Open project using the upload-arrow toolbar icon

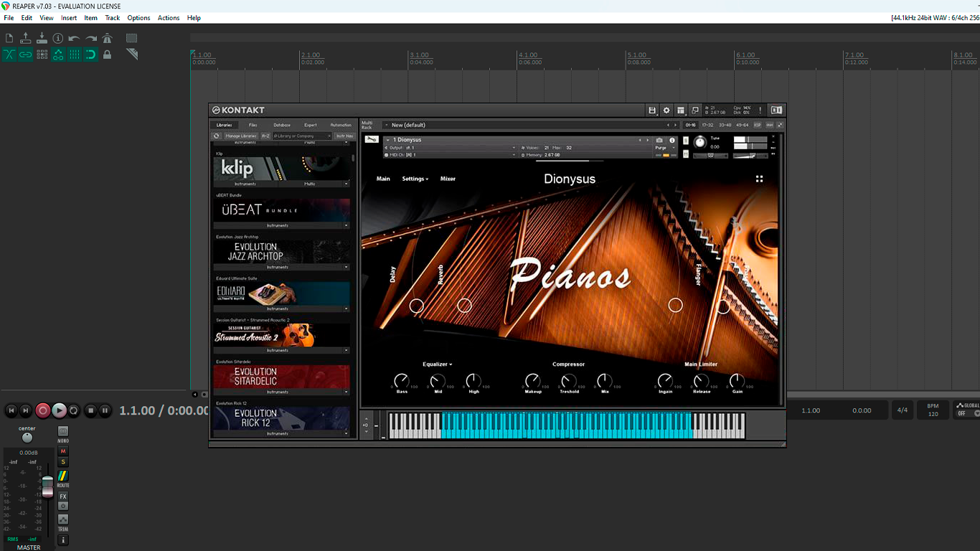tap(26, 38)
